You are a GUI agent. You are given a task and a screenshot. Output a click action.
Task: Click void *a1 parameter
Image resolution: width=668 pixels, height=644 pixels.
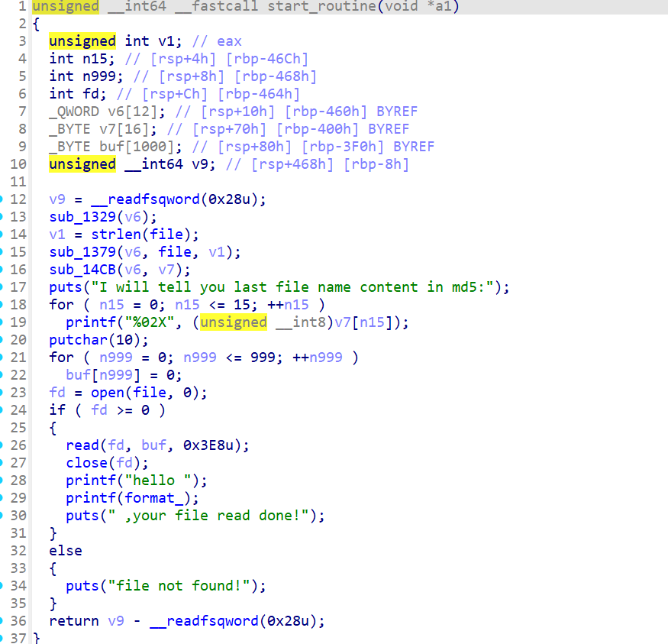[x=418, y=6]
